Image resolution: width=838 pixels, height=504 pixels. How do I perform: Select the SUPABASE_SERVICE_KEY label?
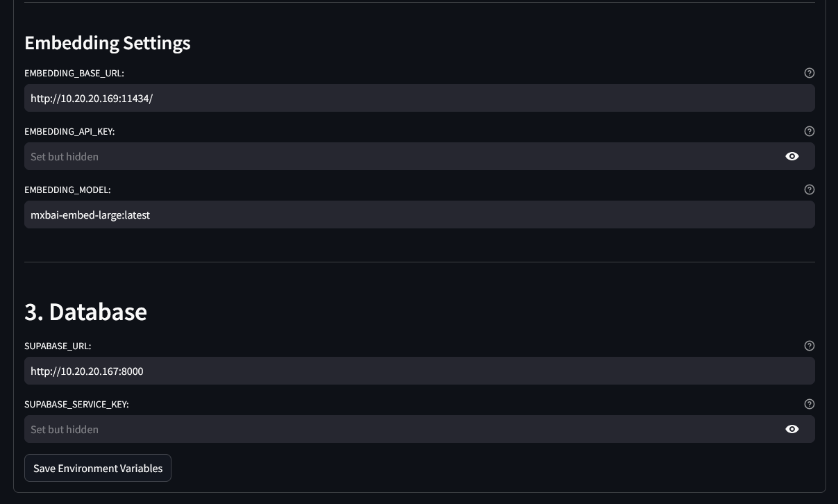[x=76, y=404]
